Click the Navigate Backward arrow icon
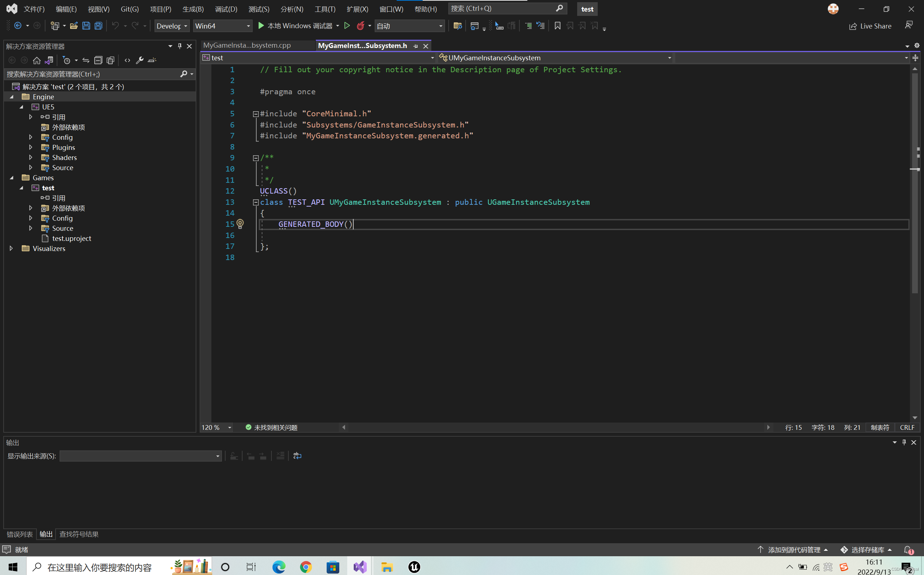The width and height of the screenshot is (924, 575). coord(18,26)
